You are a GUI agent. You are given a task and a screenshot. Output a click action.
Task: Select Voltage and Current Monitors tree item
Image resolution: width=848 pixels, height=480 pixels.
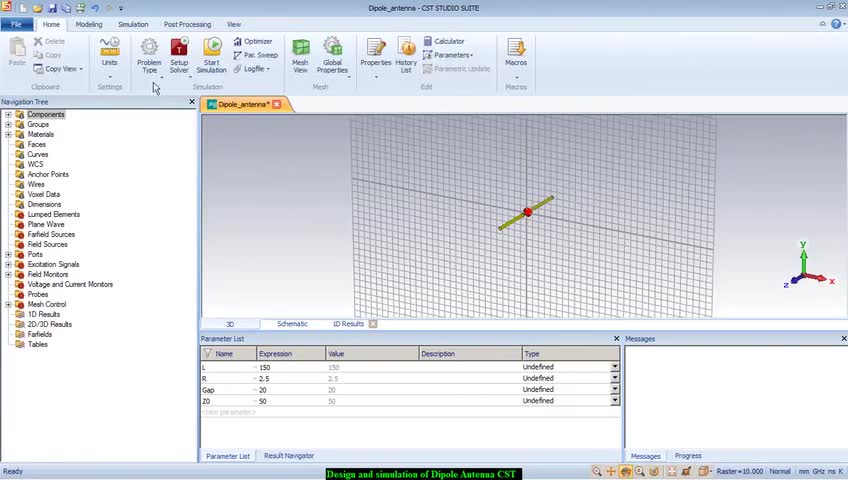(70, 284)
